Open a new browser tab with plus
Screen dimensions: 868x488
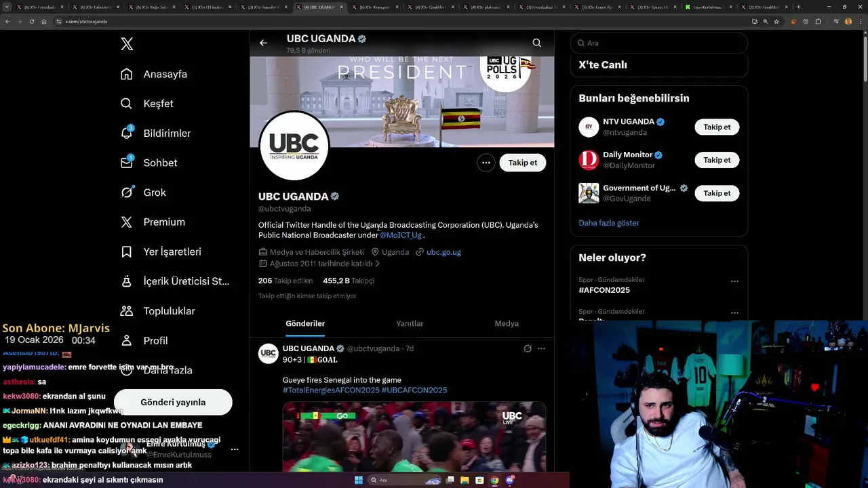click(798, 7)
